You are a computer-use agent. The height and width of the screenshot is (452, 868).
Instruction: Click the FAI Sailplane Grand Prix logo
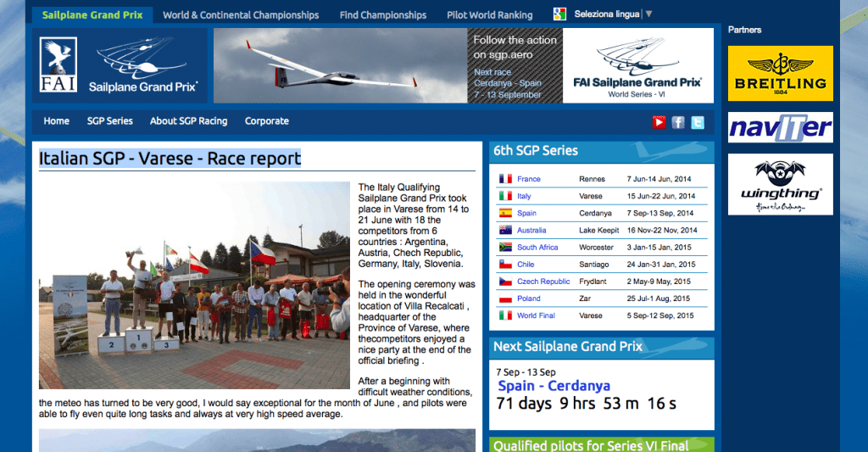(x=120, y=66)
